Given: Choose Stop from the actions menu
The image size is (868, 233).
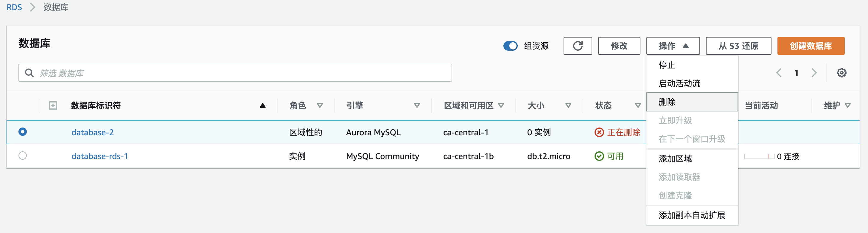Looking at the screenshot, I should (x=667, y=65).
